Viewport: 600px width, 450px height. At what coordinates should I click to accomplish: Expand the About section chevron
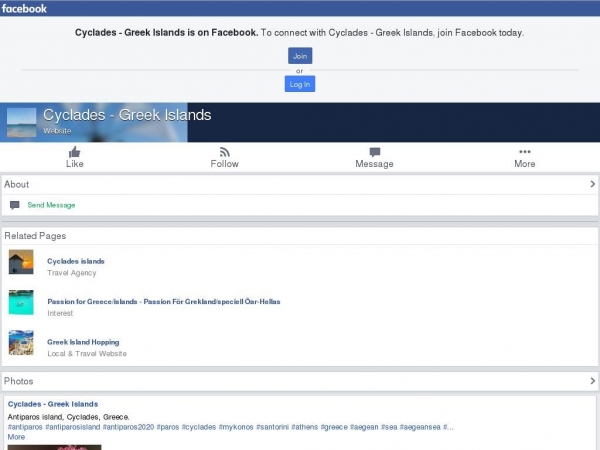[x=592, y=184]
